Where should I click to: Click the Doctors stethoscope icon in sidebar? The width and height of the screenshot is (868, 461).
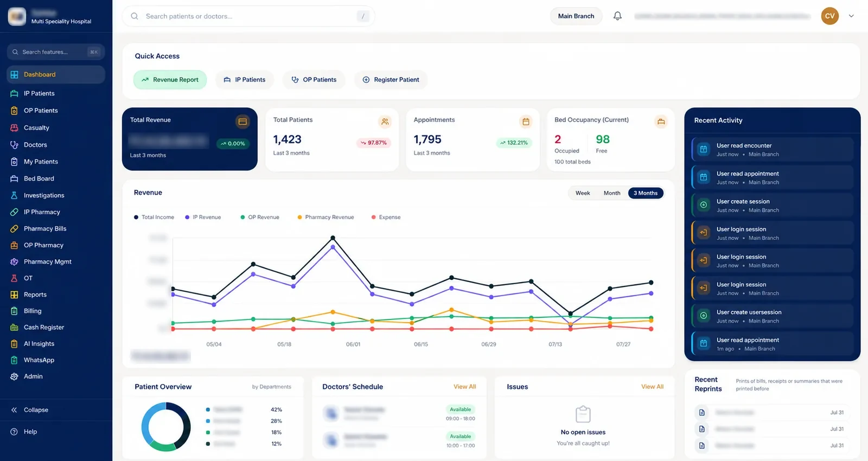pos(14,145)
